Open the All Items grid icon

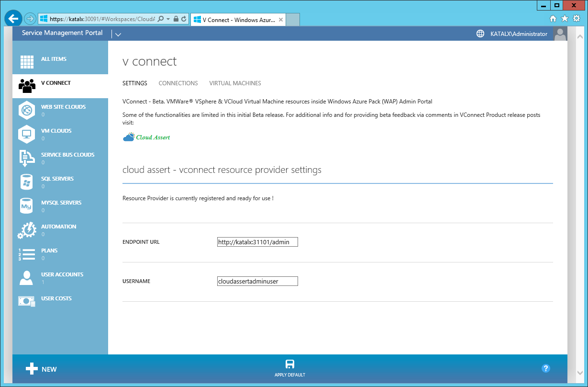tap(27, 62)
